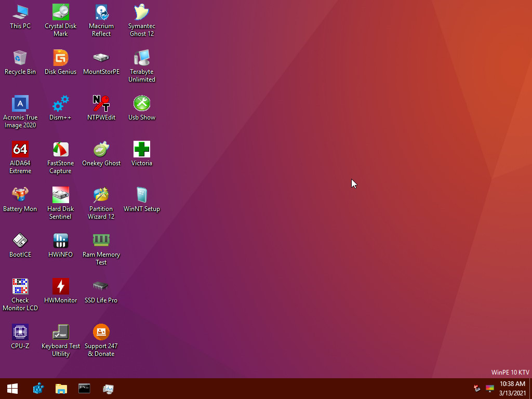The height and width of the screenshot is (399, 532).
Task: Launch SSD Life Pro
Action: 101,291
